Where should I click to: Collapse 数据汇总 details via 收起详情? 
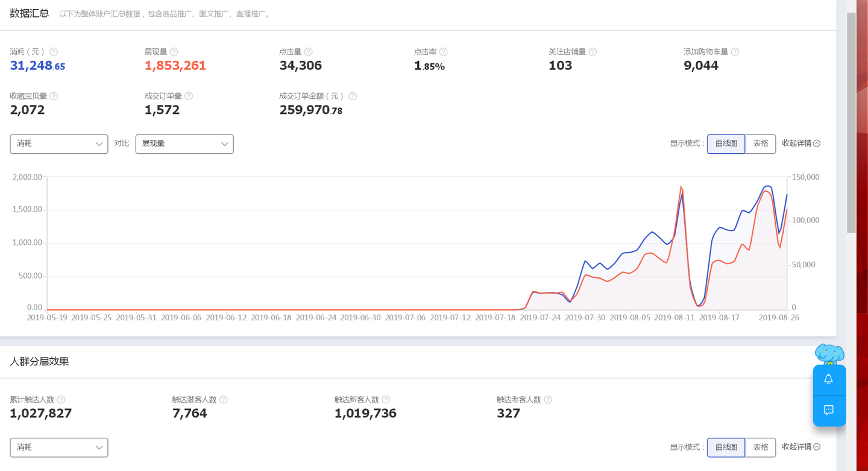(800, 144)
